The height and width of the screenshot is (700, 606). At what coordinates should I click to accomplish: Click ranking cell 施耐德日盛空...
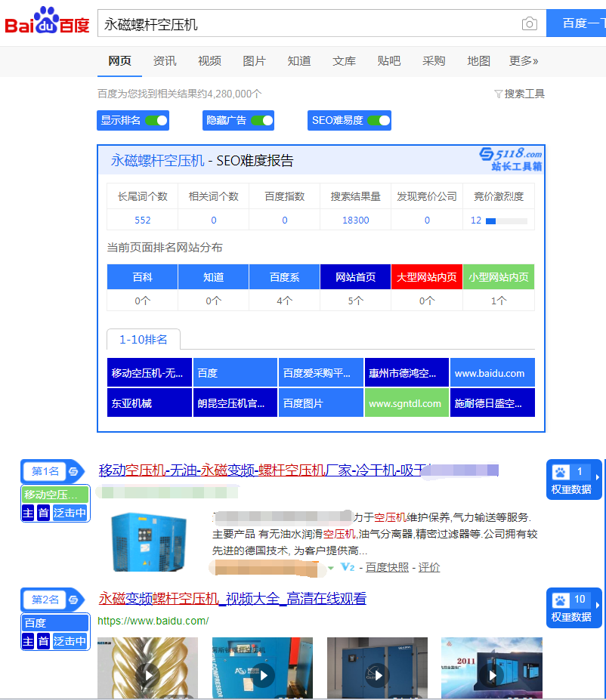click(493, 402)
